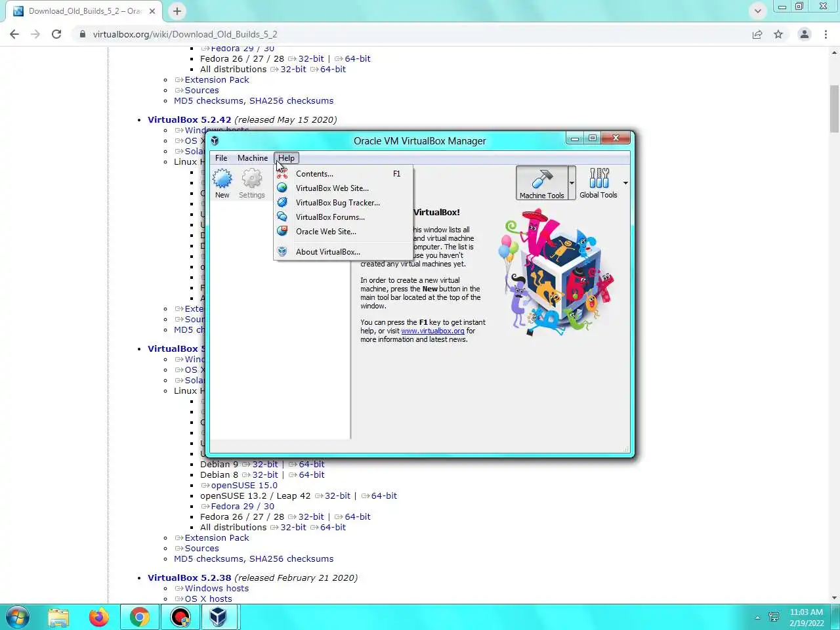The image size is (840, 630).
Task: Click SHA256 checksums link under 5.2.42
Action: tap(291, 101)
